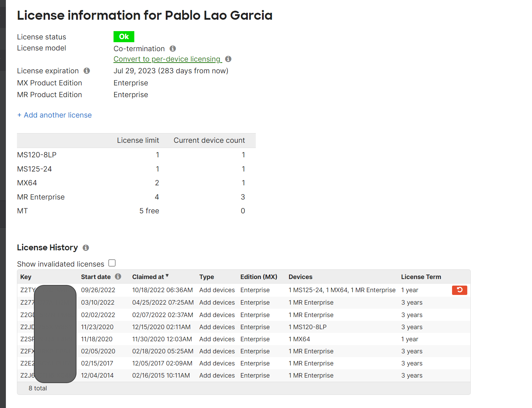This screenshot has width=532, height=408.
Task: Click info icon beside License History heading
Action: (x=86, y=248)
